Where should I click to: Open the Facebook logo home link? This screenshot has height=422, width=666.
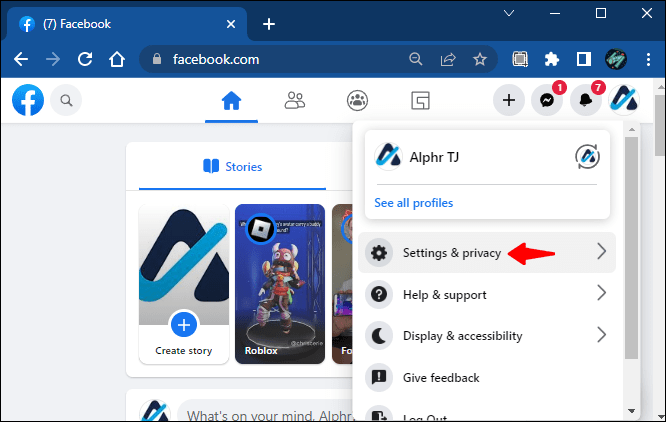click(28, 100)
